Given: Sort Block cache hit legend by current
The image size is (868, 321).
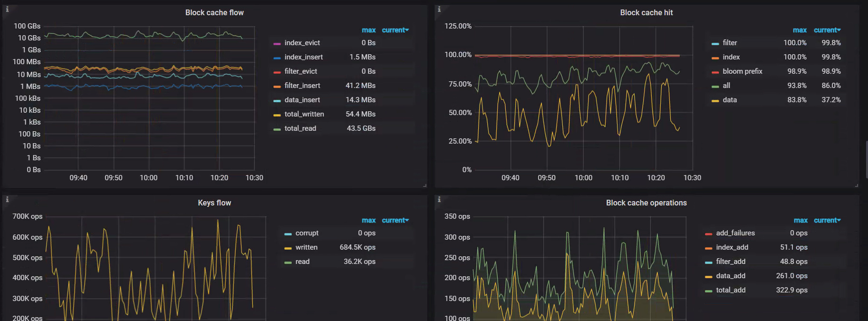Looking at the screenshot, I should point(827,30).
